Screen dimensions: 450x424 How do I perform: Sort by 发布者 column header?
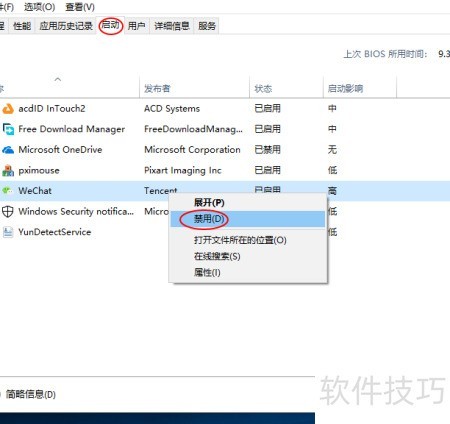point(157,89)
